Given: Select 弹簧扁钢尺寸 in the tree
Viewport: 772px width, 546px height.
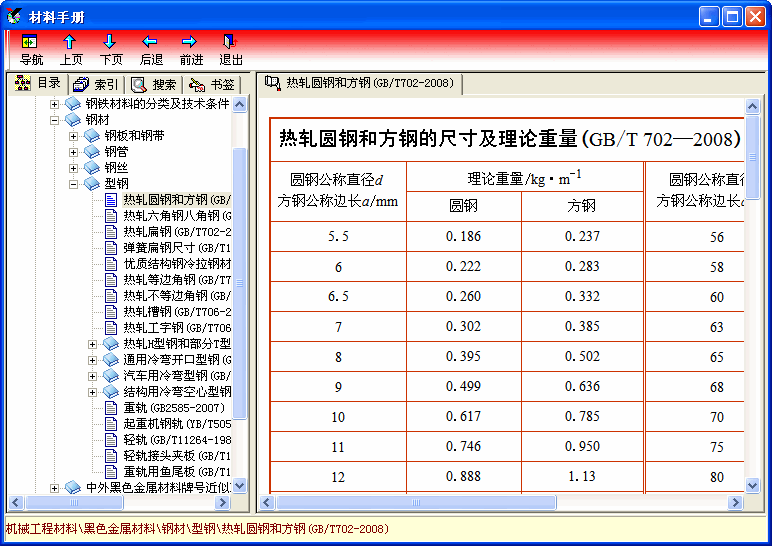Looking at the screenshot, I should click(176, 248).
